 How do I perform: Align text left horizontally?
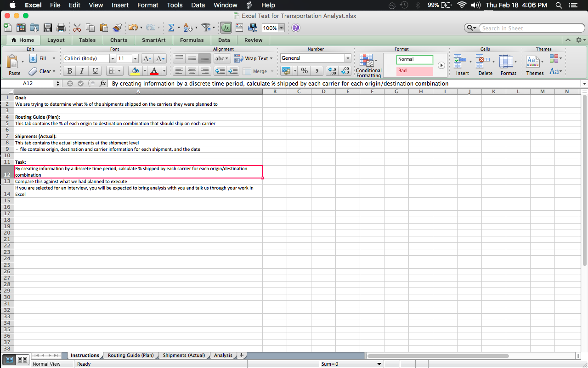(x=179, y=71)
